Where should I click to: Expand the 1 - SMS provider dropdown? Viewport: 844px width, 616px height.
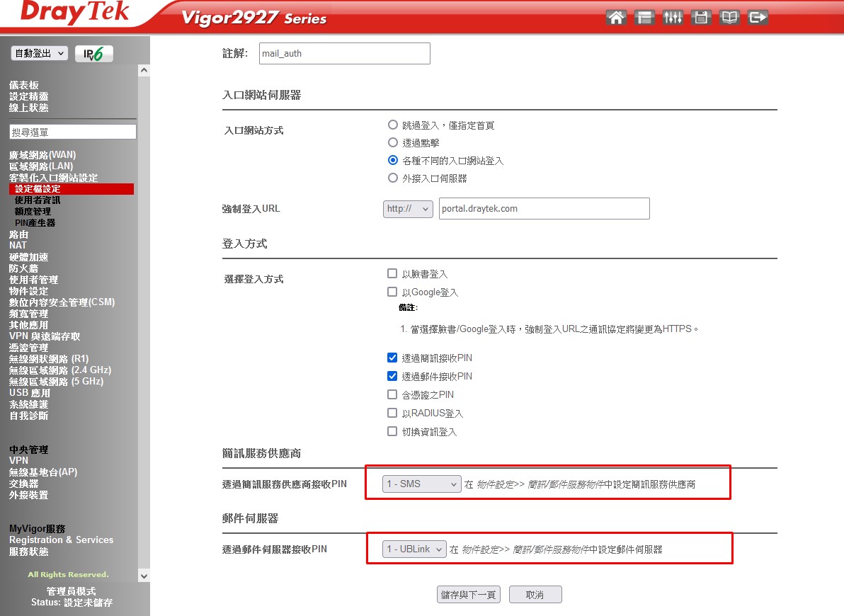tap(422, 484)
